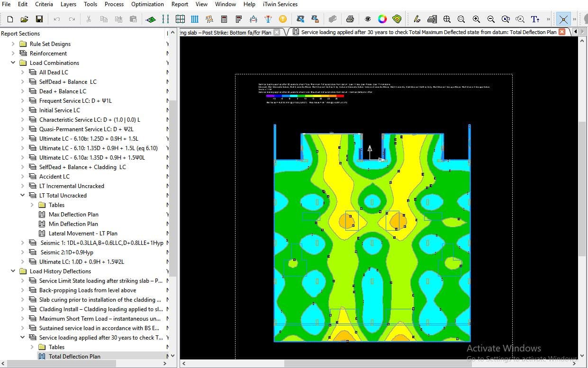The height and width of the screenshot is (368, 588).
Task: Click the blue arrows sync icon
Action: [300, 19]
